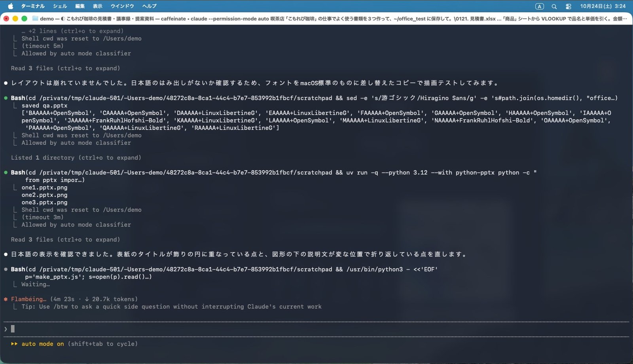Click the input source A icon

pos(539,6)
